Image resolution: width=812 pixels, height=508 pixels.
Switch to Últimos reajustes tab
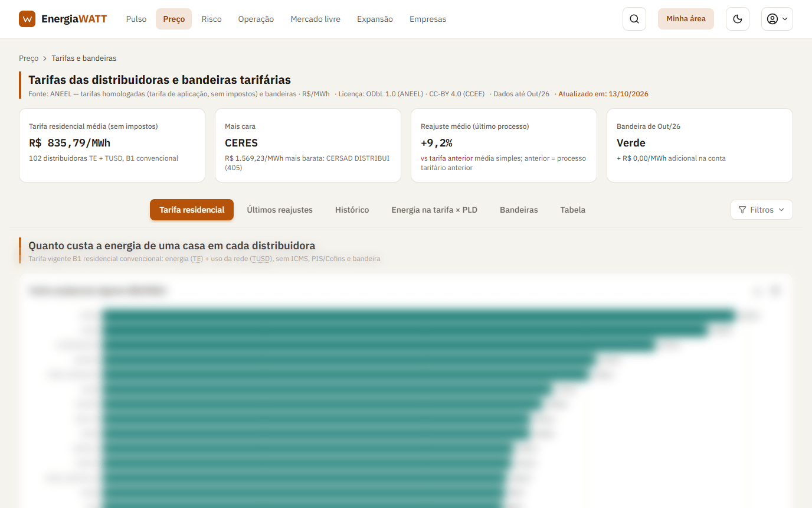tap(280, 210)
